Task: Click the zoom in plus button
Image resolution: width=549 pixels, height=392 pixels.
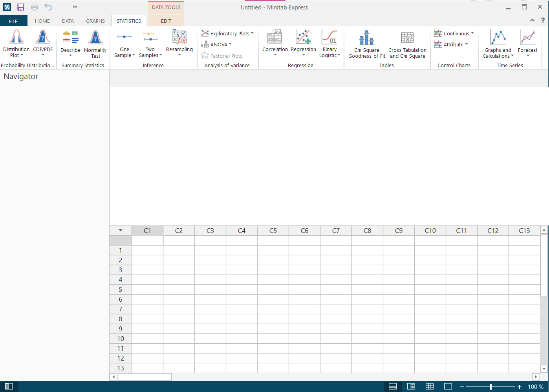Action: pyautogui.click(x=519, y=387)
